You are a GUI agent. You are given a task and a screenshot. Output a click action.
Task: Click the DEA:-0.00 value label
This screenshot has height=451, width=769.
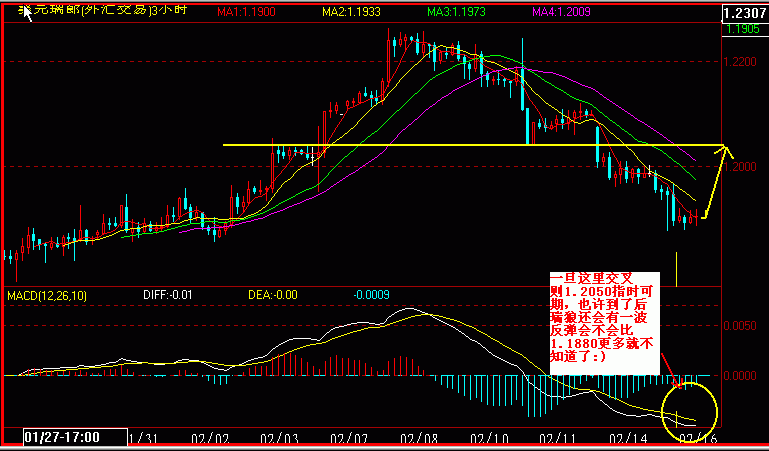tap(273, 296)
